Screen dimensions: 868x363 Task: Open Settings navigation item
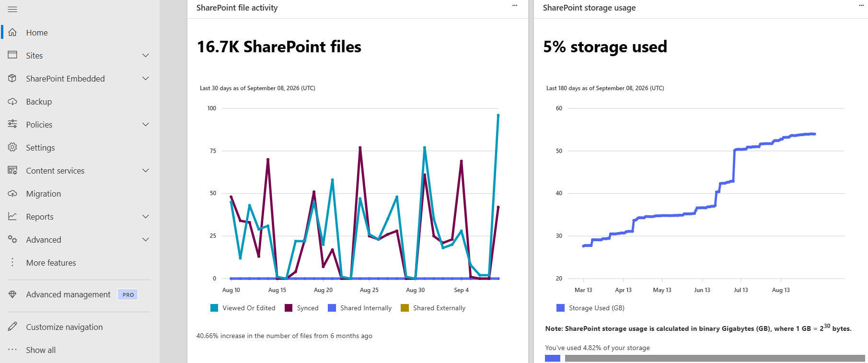point(40,148)
